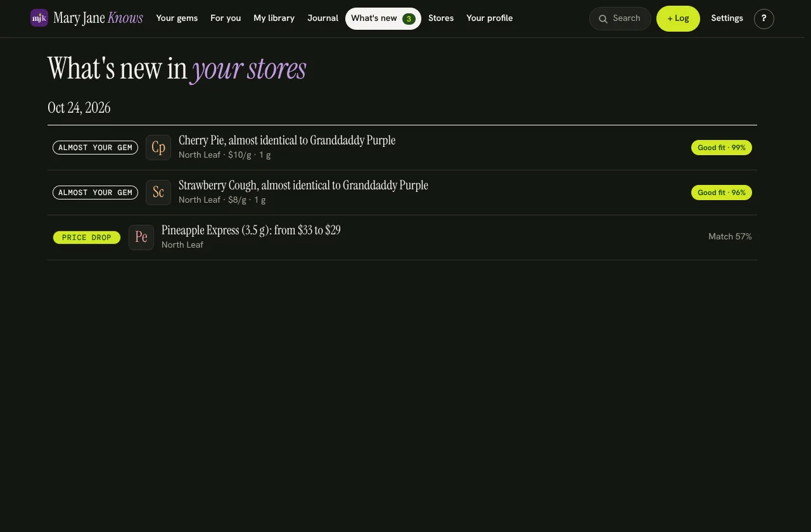
Task: Open the Cherry Pie Cp strain icon
Action: click(x=158, y=148)
